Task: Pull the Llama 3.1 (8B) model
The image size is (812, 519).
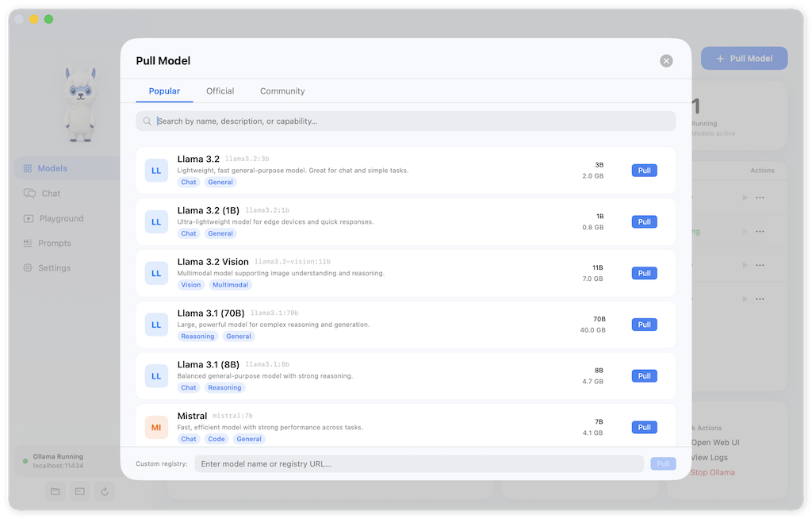Action: coord(644,376)
